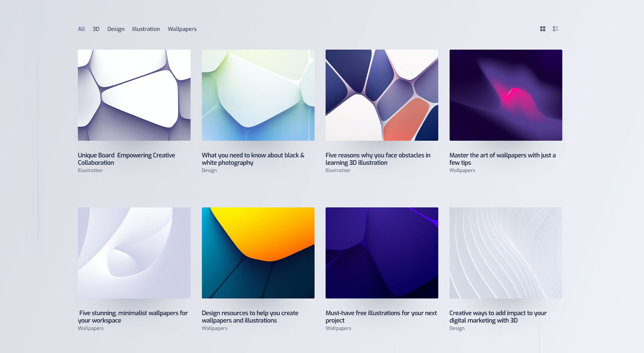This screenshot has width=644, height=353.
Task: Open Unique Board white shapes thumbnail
Action: point(134,95)
